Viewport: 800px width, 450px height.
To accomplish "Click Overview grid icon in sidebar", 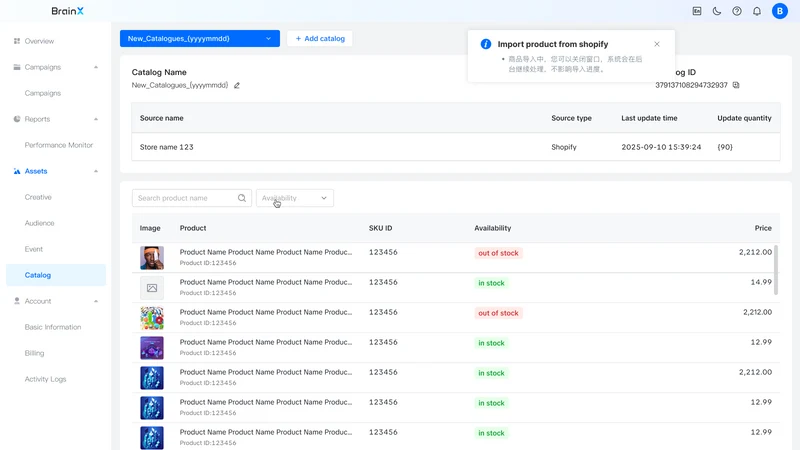I will tap(17, 41).
